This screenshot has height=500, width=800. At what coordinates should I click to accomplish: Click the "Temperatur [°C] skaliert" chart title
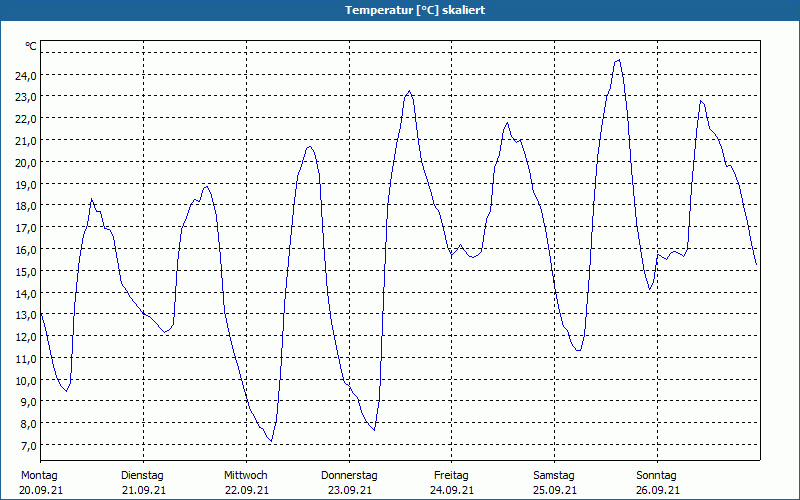pyautogui.click(x=400, y=10)
